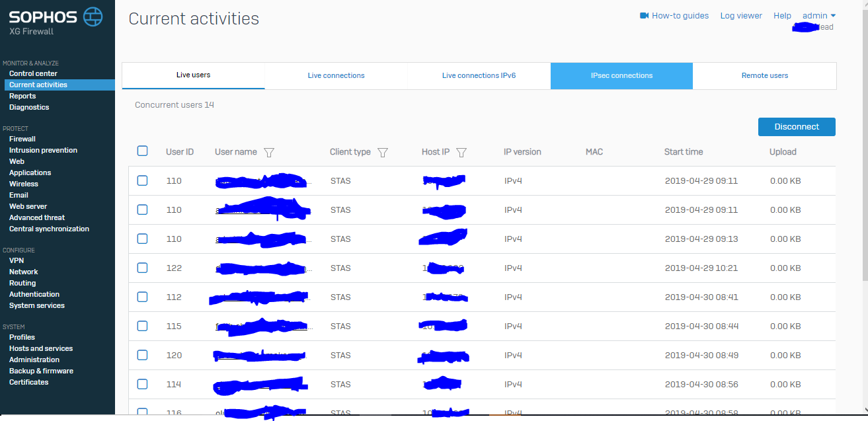Viewport: 868px width, 421px height.
Task: Go to the Remote users tab
Action: 764,75
